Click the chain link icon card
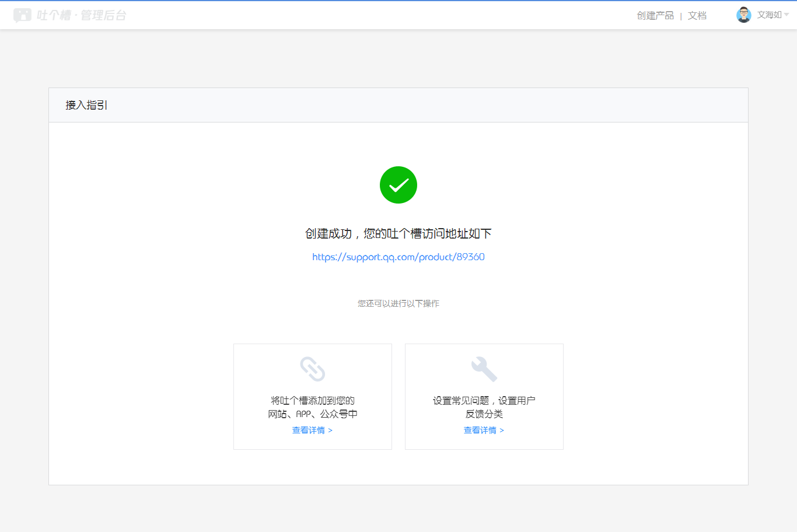797x532 pixels. click(x=313, y=397)
